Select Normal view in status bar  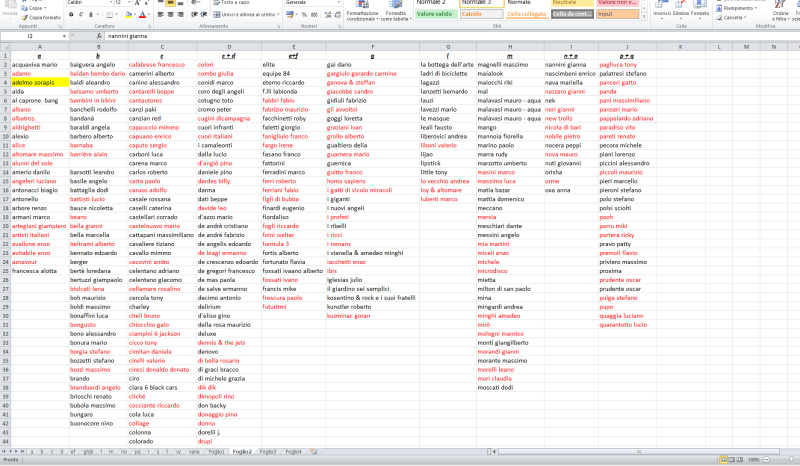[723, 460]
